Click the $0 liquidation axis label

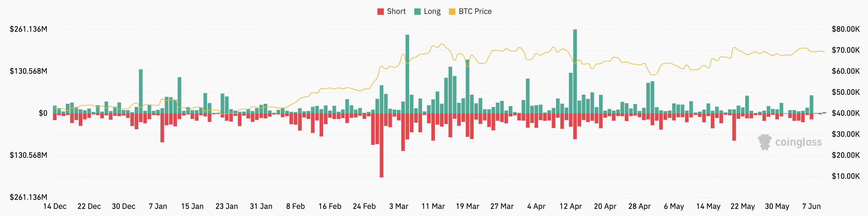point(43,113)
